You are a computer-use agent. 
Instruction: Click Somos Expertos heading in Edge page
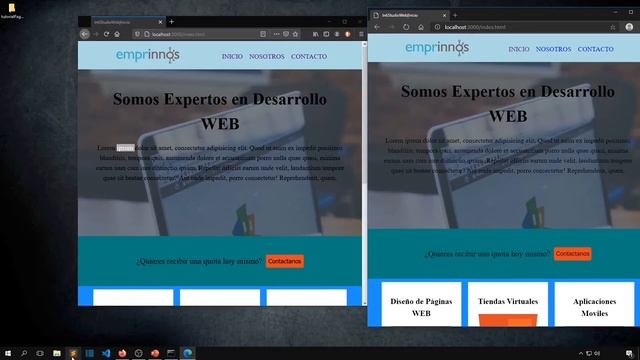point(508,104)
